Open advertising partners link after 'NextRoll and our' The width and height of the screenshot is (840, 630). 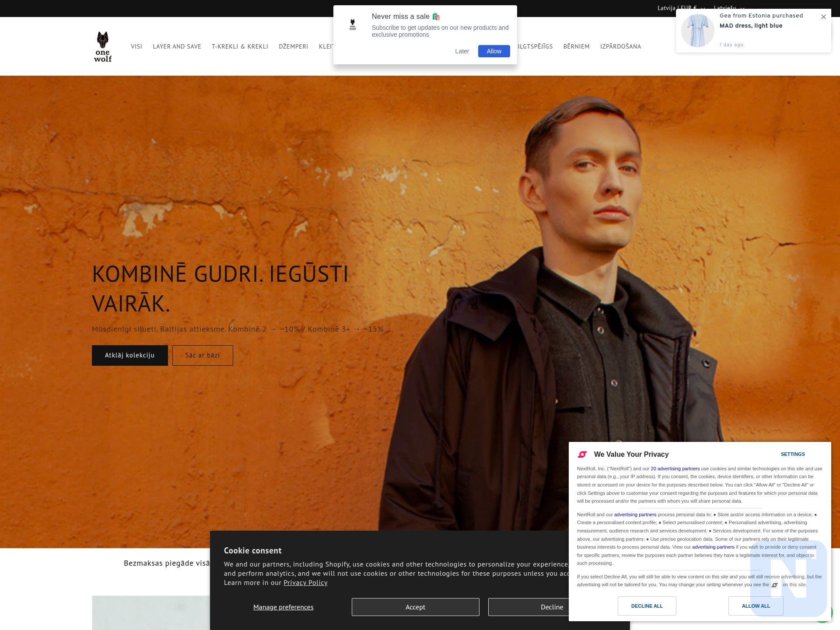[x=635, y=514]
